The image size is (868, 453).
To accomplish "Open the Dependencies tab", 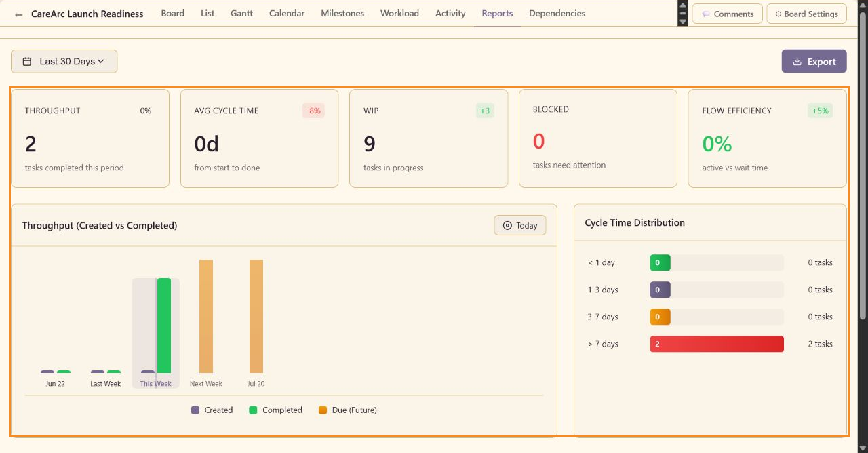I will click(557, 14).
